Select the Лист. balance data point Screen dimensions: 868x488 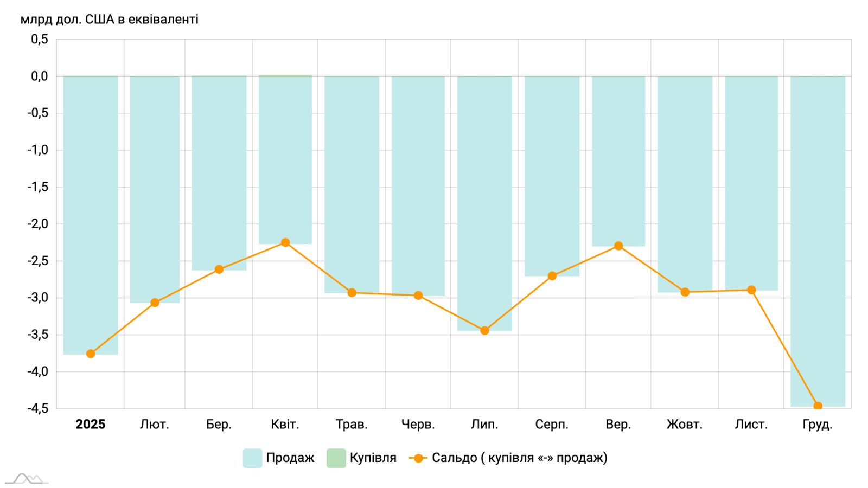tap(751, 290)
